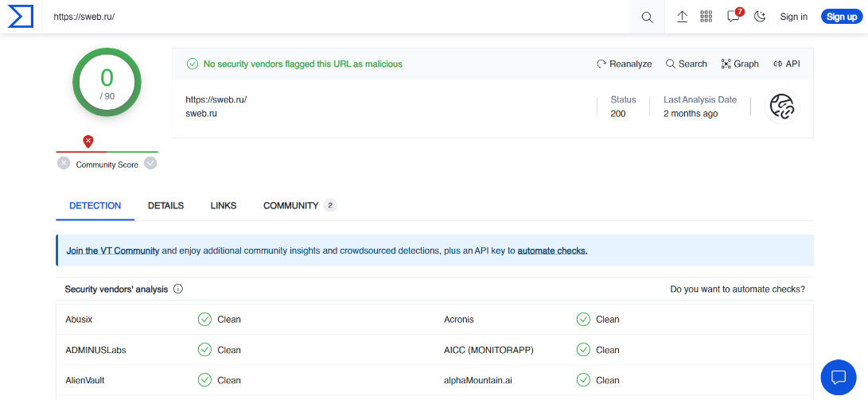
Task: Click the alphaMountain.ai Clean check icon
Action: [583, 380]
